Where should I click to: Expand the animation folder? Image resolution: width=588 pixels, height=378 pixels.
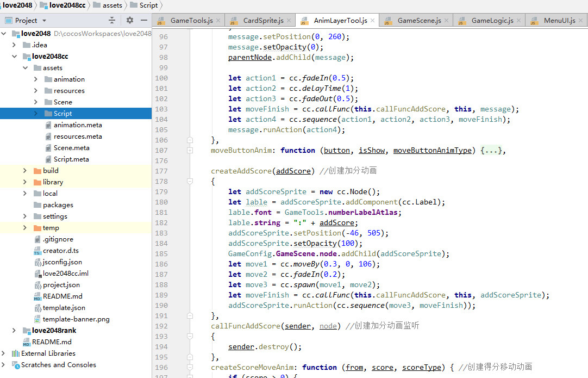point(36,79)
